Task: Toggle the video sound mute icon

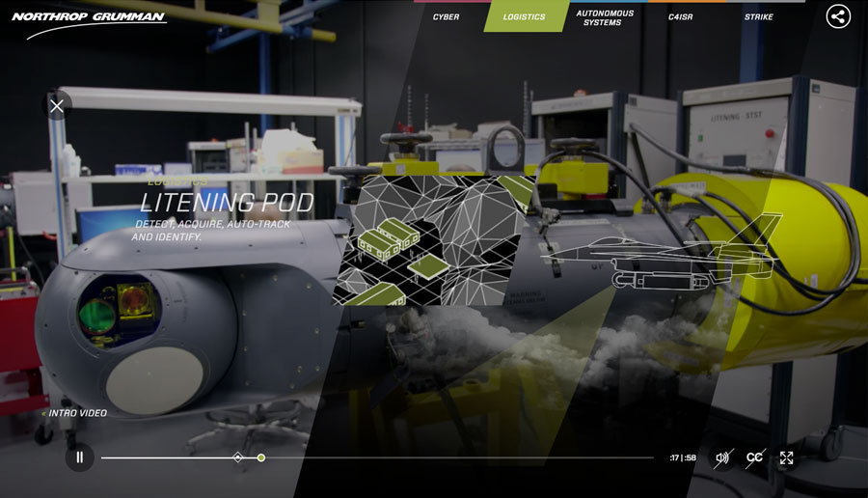Action: (x=721, y=458)
